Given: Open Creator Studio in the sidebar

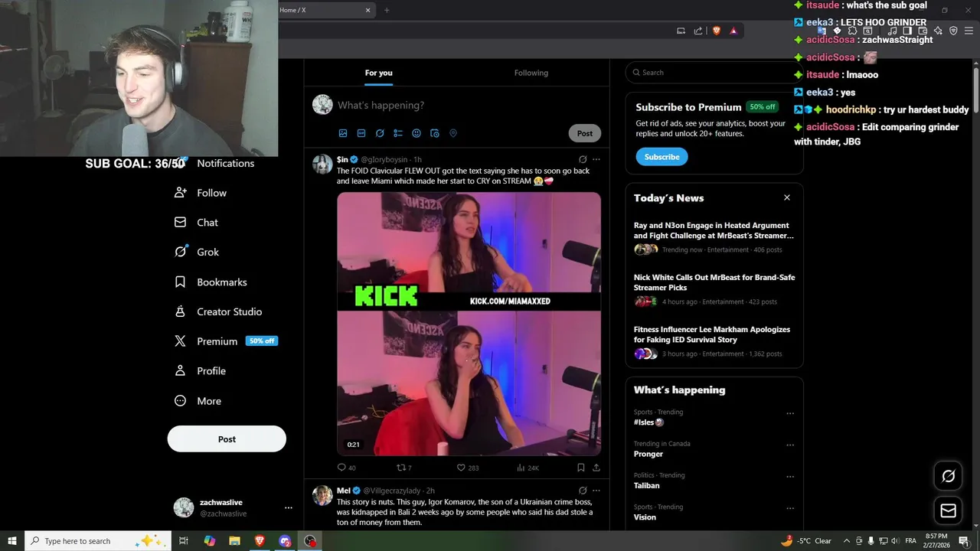Looking at the screenshot, I should pyautogui.click(x=218, y=311).
